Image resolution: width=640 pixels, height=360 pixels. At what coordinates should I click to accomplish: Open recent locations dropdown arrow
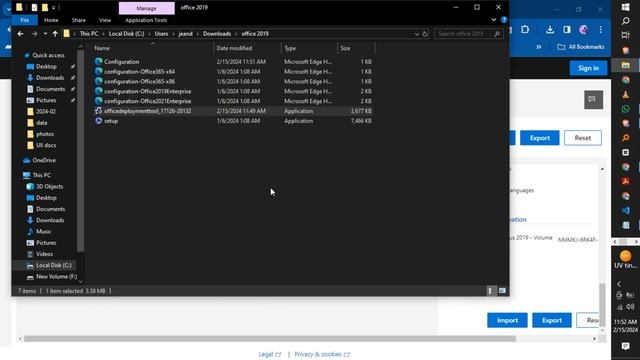(x=45, y=34)
